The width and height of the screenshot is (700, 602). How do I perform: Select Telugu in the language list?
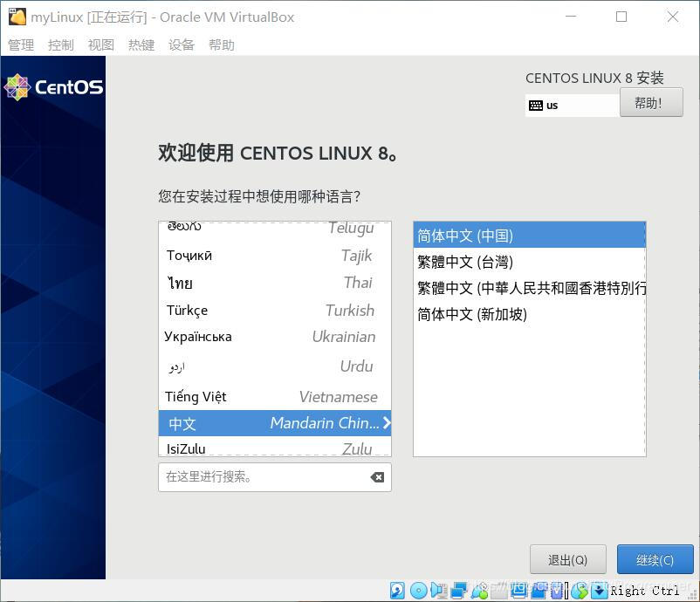tap(275, 228)
